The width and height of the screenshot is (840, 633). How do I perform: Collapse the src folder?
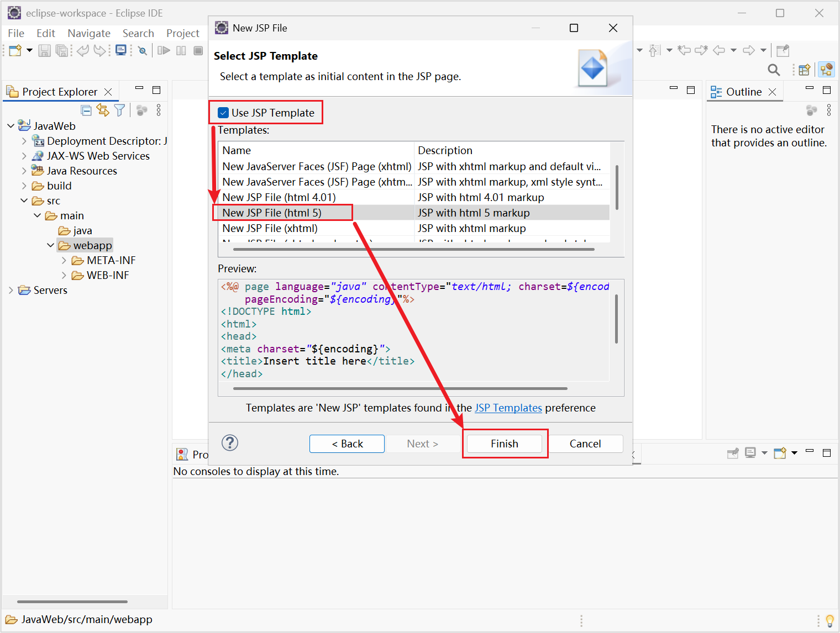(x=24, y=201)
